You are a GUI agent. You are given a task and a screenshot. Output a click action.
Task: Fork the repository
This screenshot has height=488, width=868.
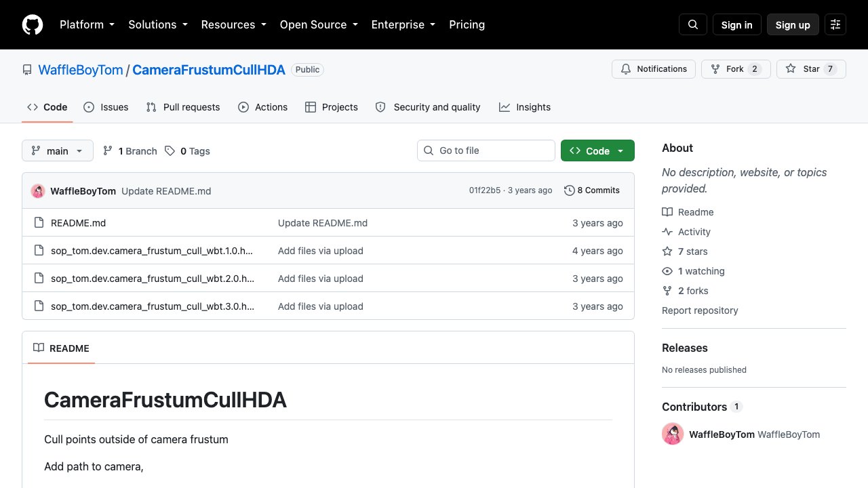point(736,69)
